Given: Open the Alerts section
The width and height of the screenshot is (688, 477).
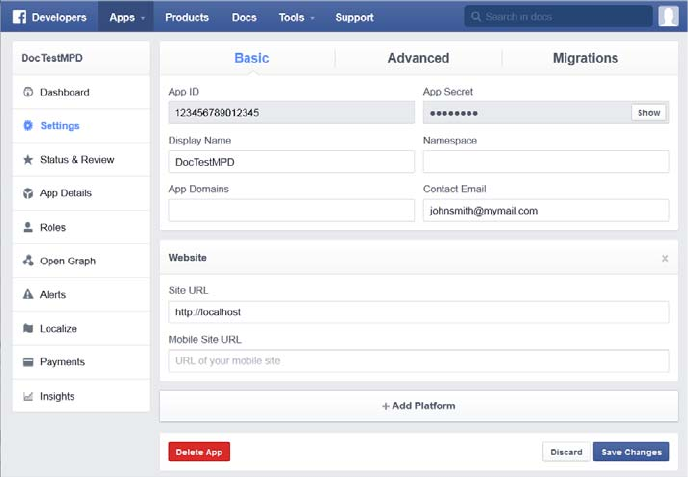Looking at the screenshot, I should 81,294.
